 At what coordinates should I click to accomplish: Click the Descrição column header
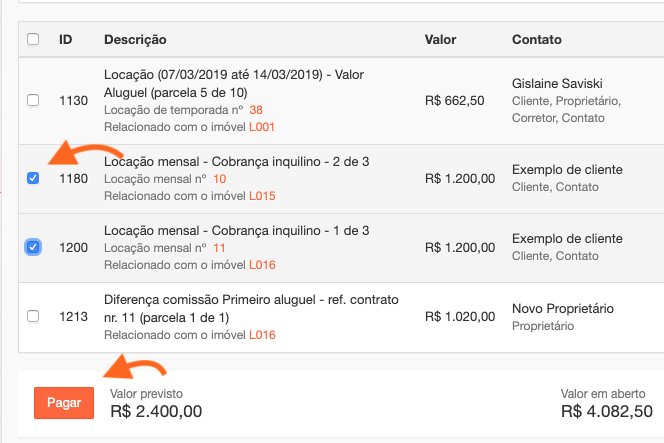(x=135, y=40)
